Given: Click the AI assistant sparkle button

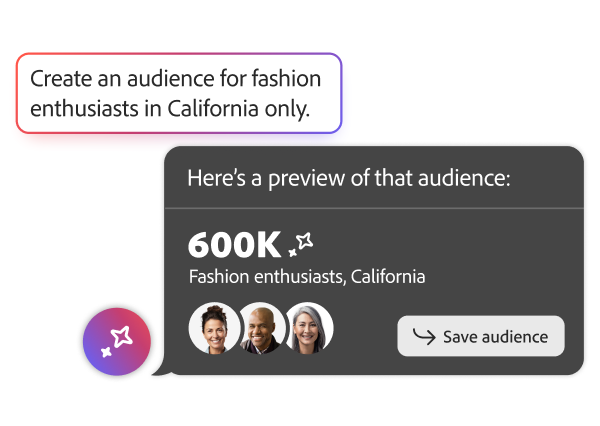Looking at the screenshot, I should 117,341.
